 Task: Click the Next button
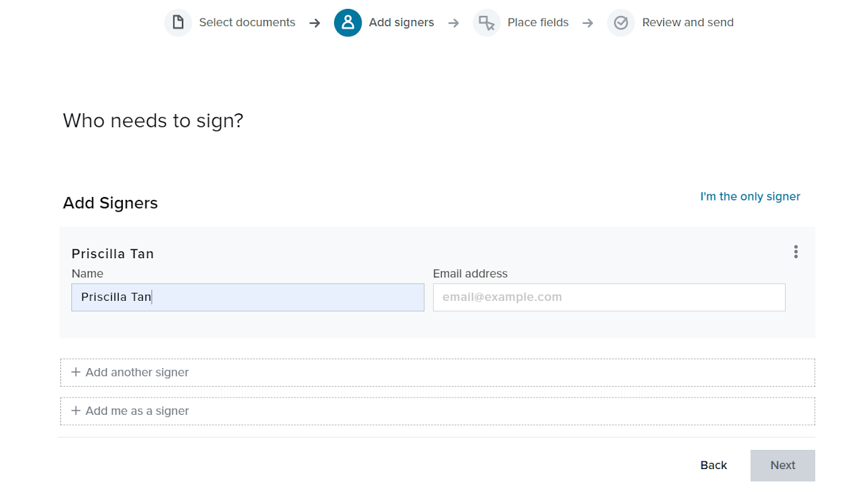click(782, 466)
